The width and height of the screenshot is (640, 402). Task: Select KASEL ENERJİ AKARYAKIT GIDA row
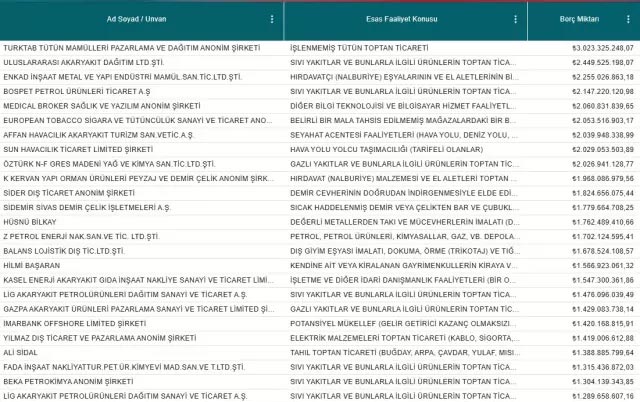pos(320,280)
